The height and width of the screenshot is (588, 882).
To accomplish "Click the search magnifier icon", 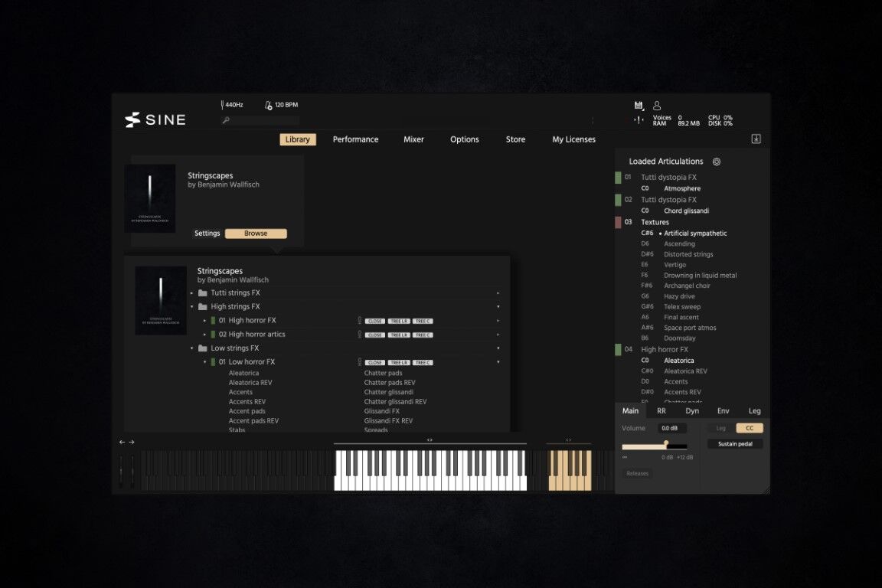I will (x=226, y=120).
